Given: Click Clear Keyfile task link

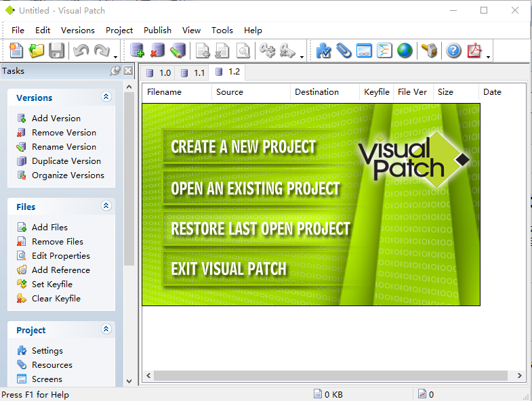Looking at the screenshot, I should pyautogui.click(x=56, y=299).
